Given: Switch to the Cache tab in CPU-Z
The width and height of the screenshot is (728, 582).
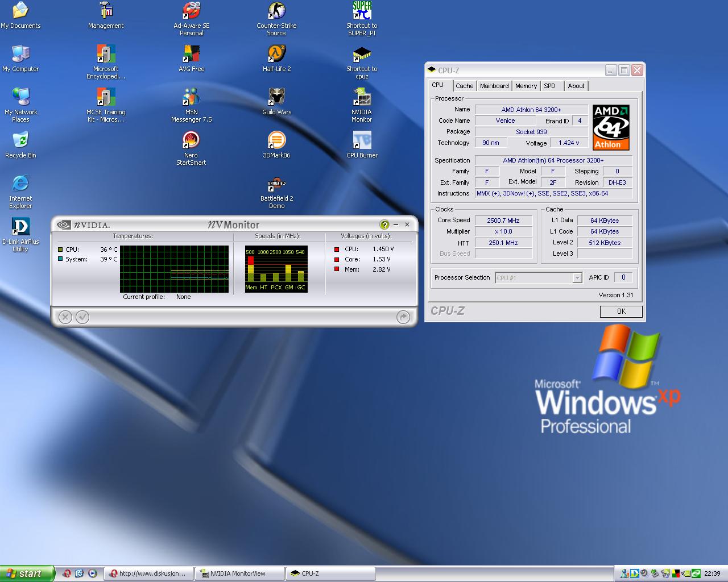Looking at the screenshot, I should (x=464, y=86).
